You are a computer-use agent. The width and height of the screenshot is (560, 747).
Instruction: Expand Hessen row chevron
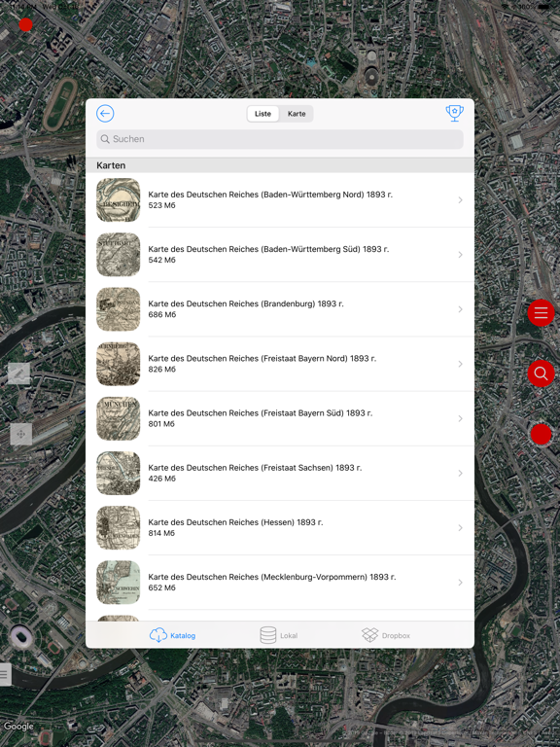460,528
